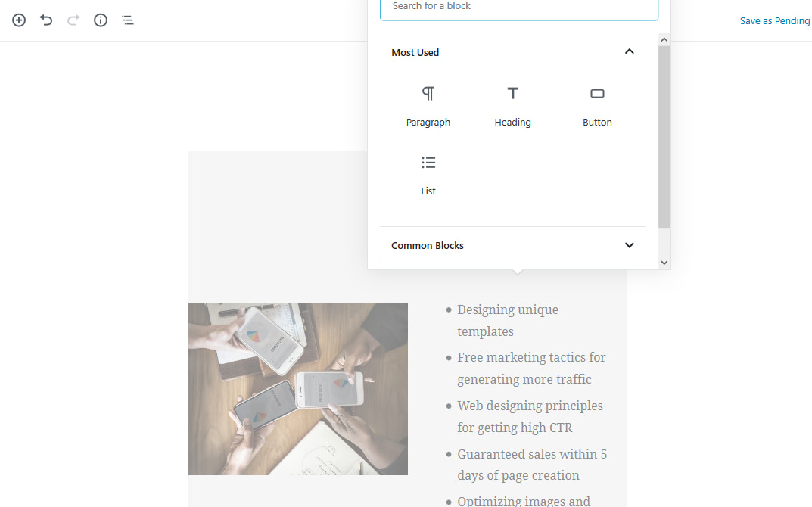Collapse the Most Used section

tap(629, 52)
